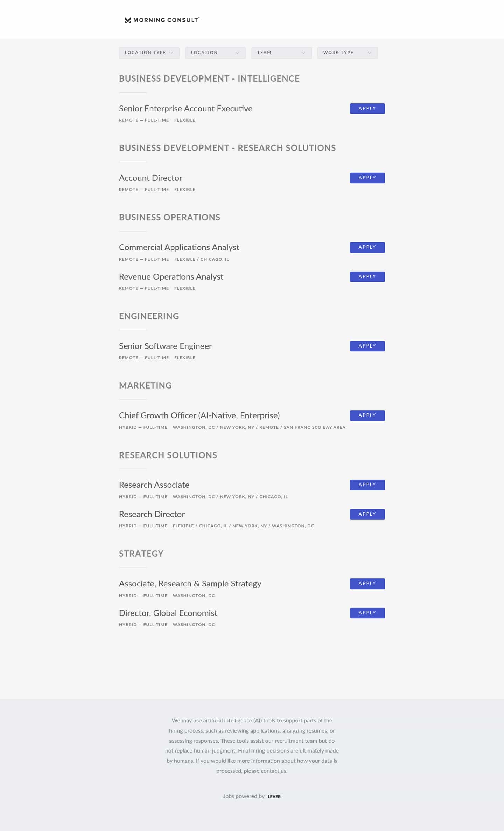Open Associate, Research & Sample Strategy listing
Viewport: 504px width, 831px height.
pos(190,584)
